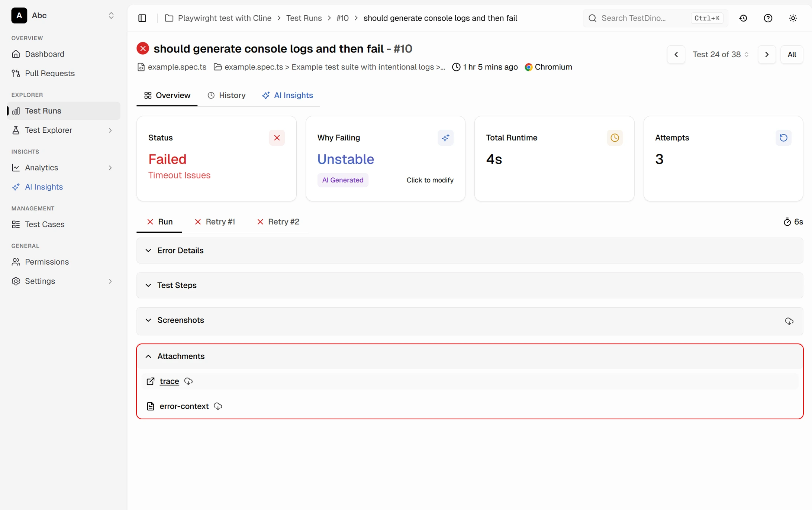This screenshot has width=812, height=510.
Task: Open the Abc workspace switcher
Action: tap(63, 16)
